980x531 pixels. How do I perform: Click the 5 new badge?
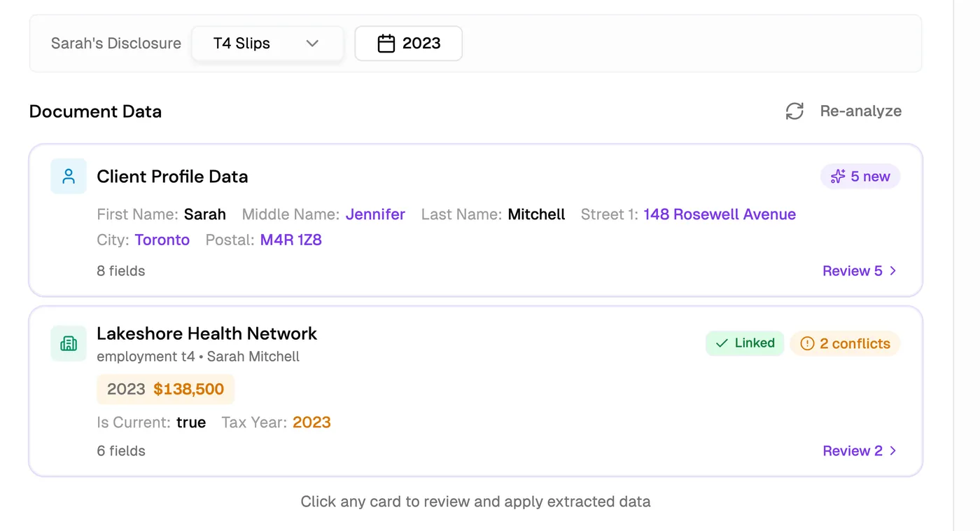(x=860, y=177)
